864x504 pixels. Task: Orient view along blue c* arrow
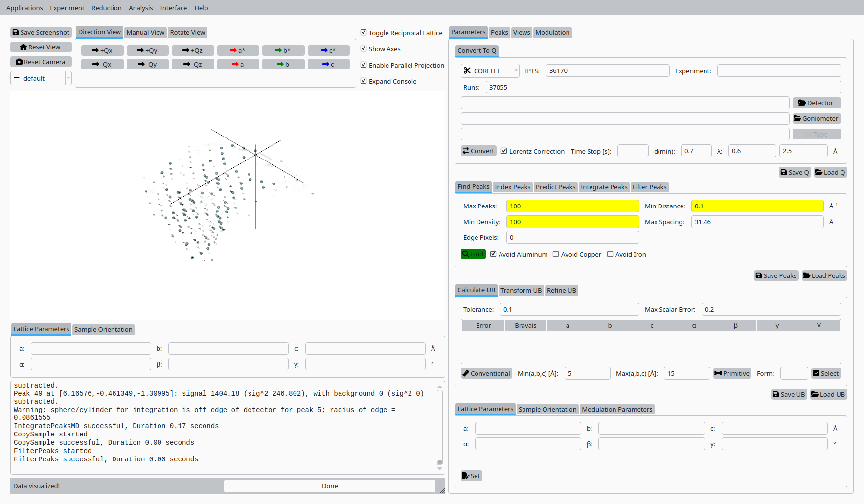coord(328,50)
